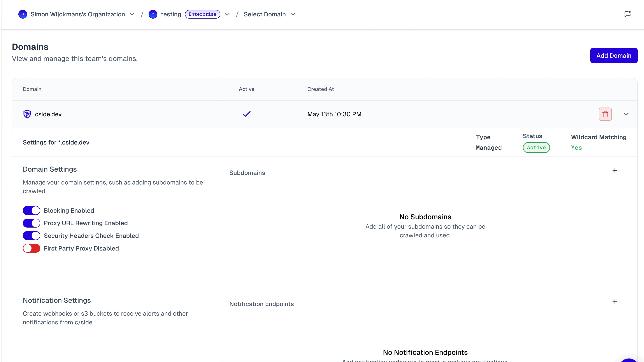
Task: Click the Enterprise plan badge
Action: (202, 14)
